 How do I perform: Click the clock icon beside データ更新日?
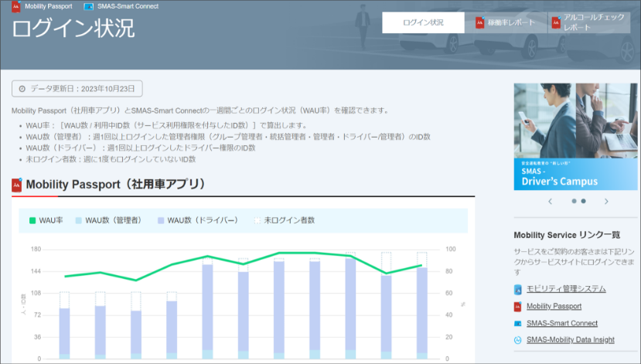click(22, 89)
